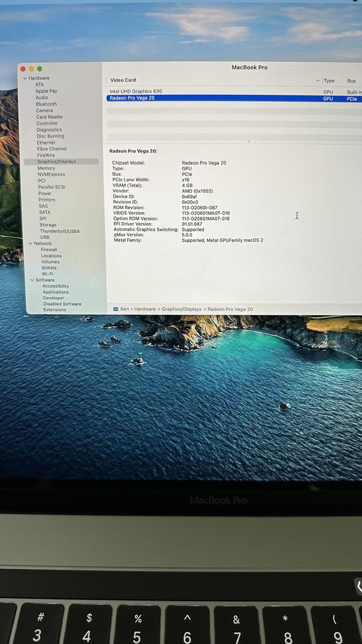Select Wi-Fi under Network
362x644 pixels.
[x=48, y=274]
